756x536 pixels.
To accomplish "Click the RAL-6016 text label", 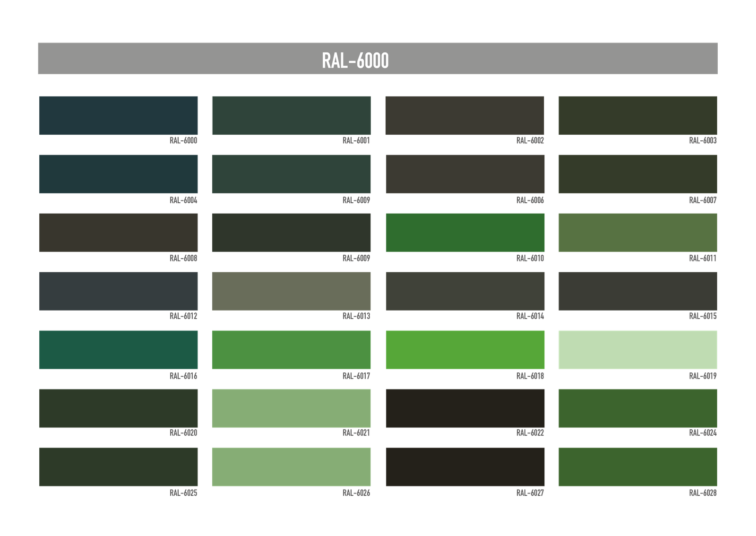I will pyautogui.click(x=183, y=376).
